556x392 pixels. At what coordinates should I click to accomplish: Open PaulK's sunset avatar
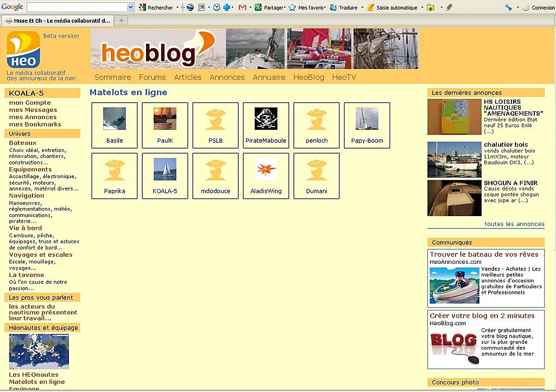tap(165, 119)
